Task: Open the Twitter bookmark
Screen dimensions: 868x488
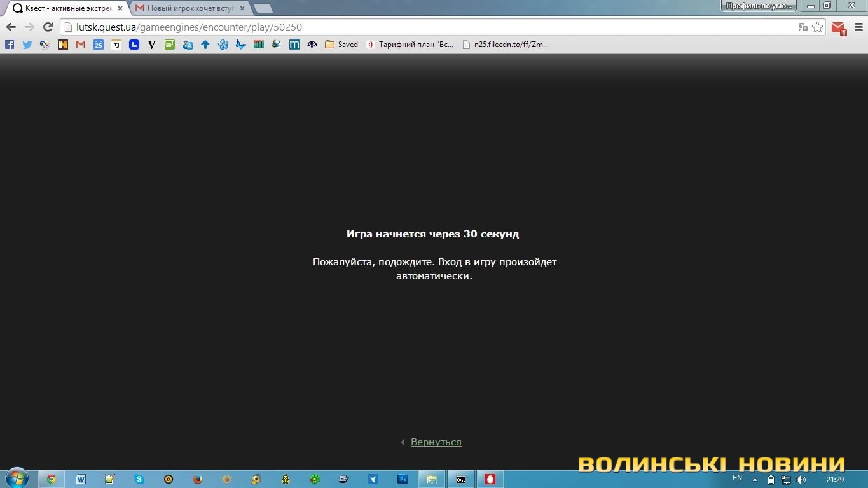Action: (27, 45)
